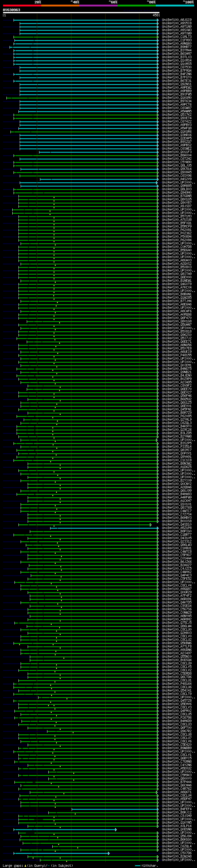Open hit UniRef100_P62081
The height and width of the screenshot is (868, 197).
pos(177,230)
